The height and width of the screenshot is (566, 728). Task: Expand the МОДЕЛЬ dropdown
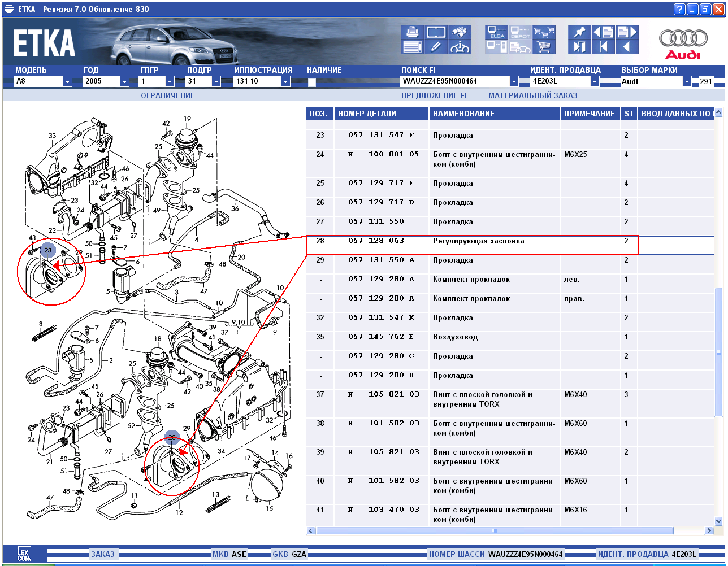(68, 81)
